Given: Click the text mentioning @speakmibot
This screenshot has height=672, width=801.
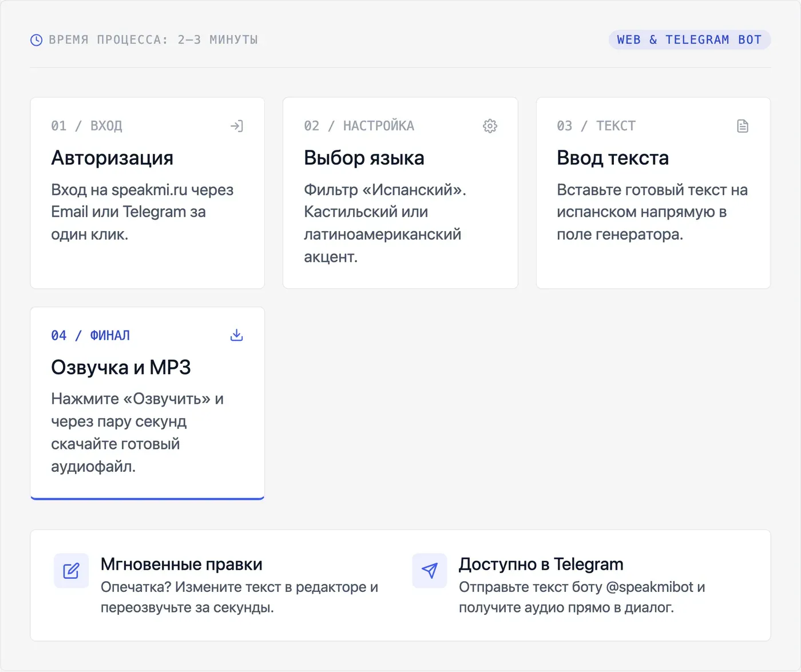Looking at the screenshot, I should pos(582,597).
